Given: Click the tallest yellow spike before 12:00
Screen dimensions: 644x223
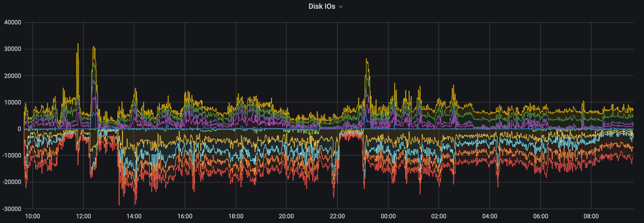Looking at the screenshot, I should tap(78, 44).
